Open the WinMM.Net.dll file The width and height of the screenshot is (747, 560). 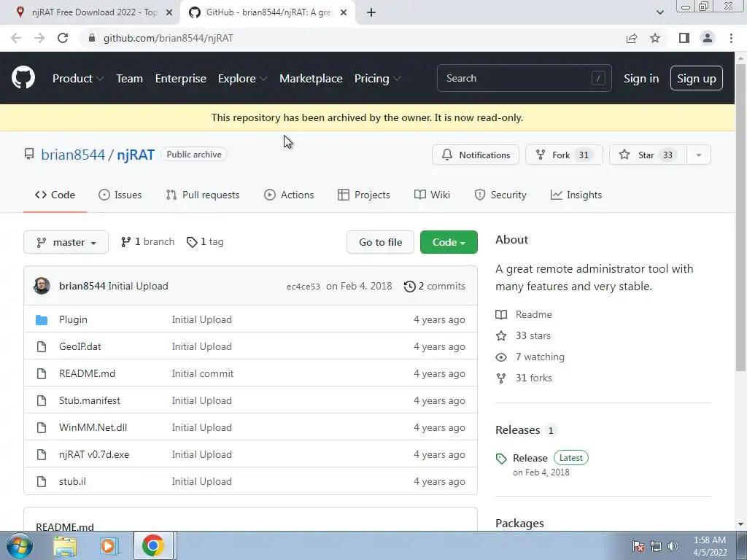pos(93,427)
